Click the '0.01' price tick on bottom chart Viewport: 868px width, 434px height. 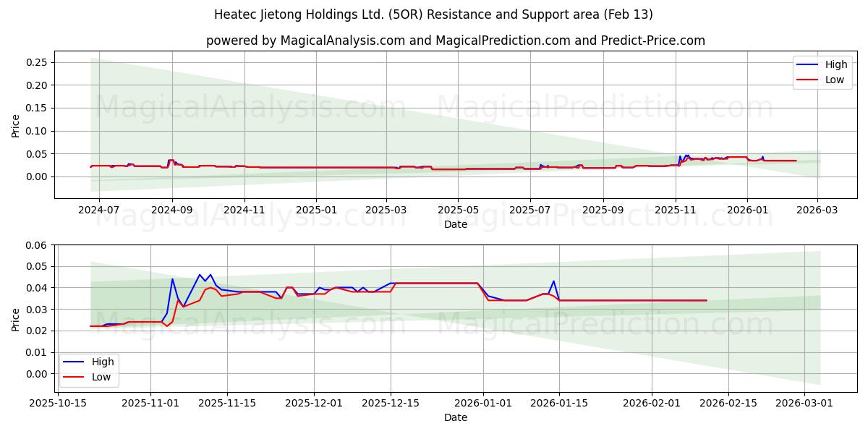(x=36, y=352)
